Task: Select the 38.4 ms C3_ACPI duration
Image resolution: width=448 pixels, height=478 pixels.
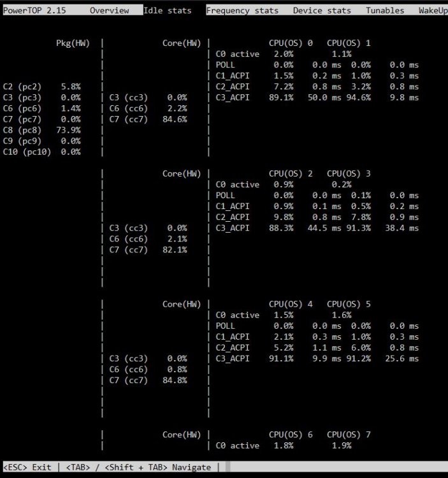Action: (x=401, y=228)
